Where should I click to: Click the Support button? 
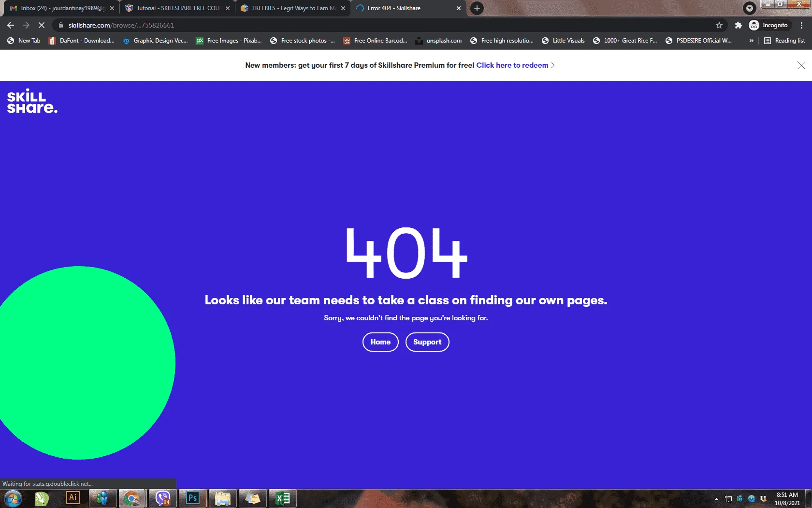click(x=427, y=342)
